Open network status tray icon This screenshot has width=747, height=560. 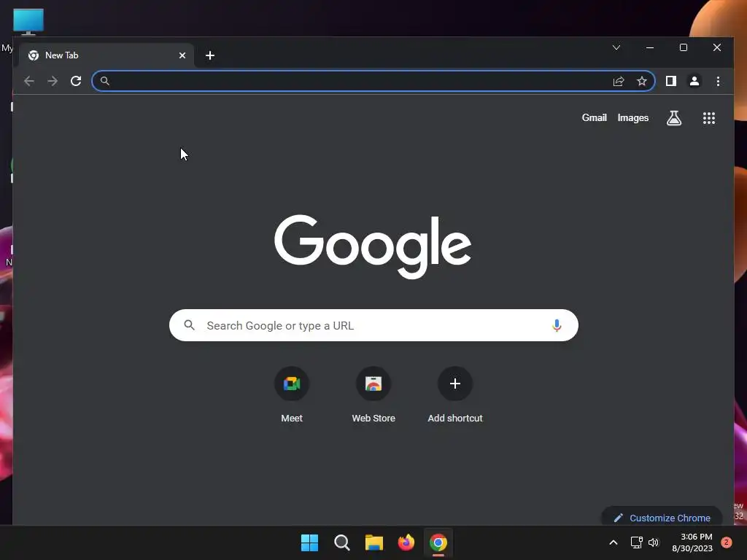(x=636, y=542)
